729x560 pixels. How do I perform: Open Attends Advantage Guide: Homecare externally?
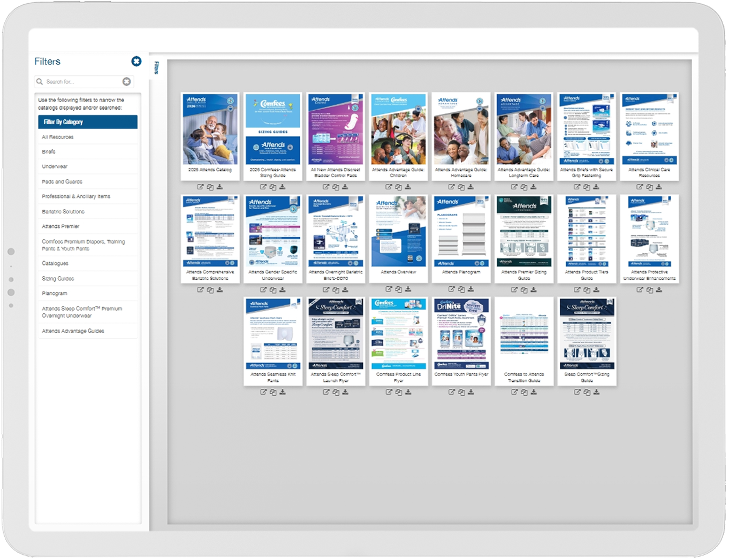(x=452, y=187)
